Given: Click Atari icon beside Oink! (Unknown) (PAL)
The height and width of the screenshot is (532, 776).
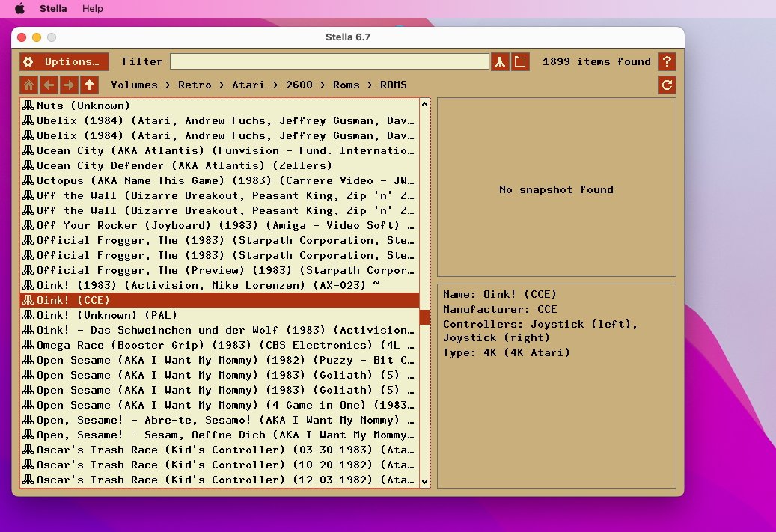Looking at the screenshot, I should click(x=28, y=315).
